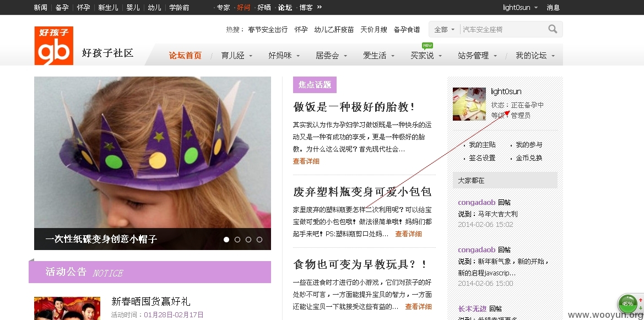Expand more links with the » arrow
644x320 pixels.
coord(320,7)
